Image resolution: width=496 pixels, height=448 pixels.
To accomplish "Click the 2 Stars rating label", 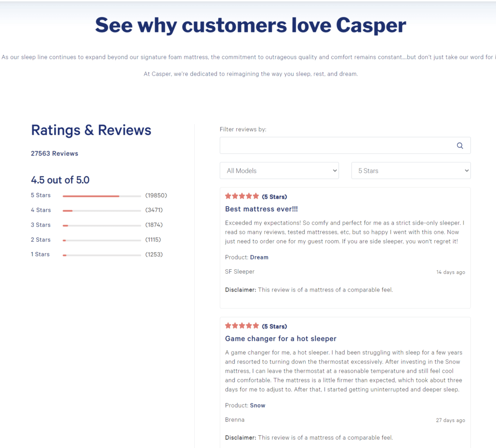I will (x=41, y=239).
